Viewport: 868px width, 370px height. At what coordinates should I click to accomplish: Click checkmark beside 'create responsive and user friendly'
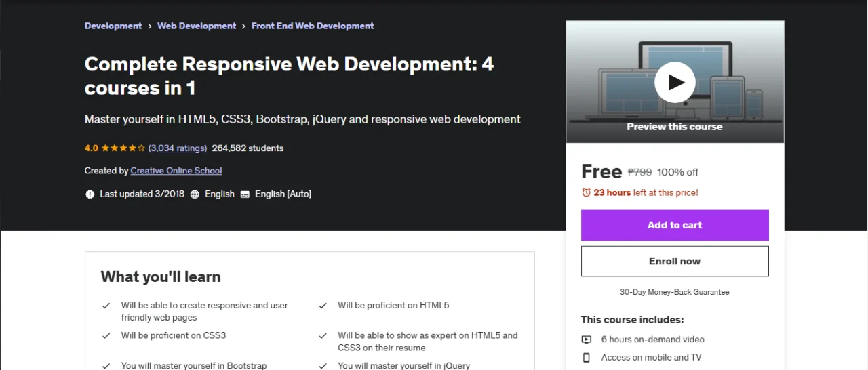pos(106,306)
